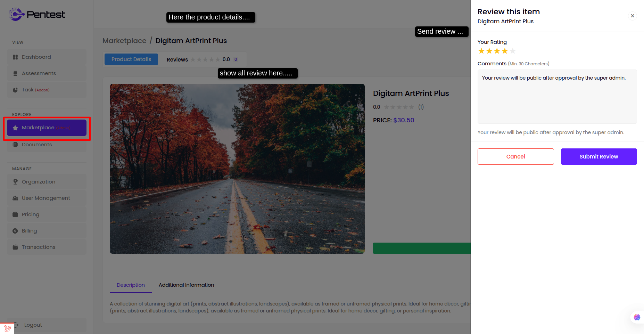Select the Product Details tab

coord(131,59)
